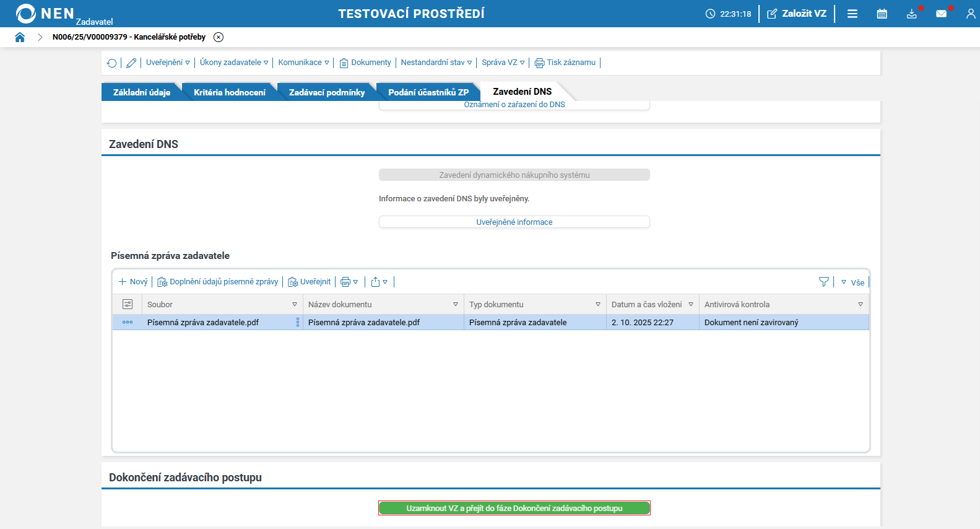Screen dimensions: 980x529
Task: Click the pencil edit icon
Action: coord(131,63)
